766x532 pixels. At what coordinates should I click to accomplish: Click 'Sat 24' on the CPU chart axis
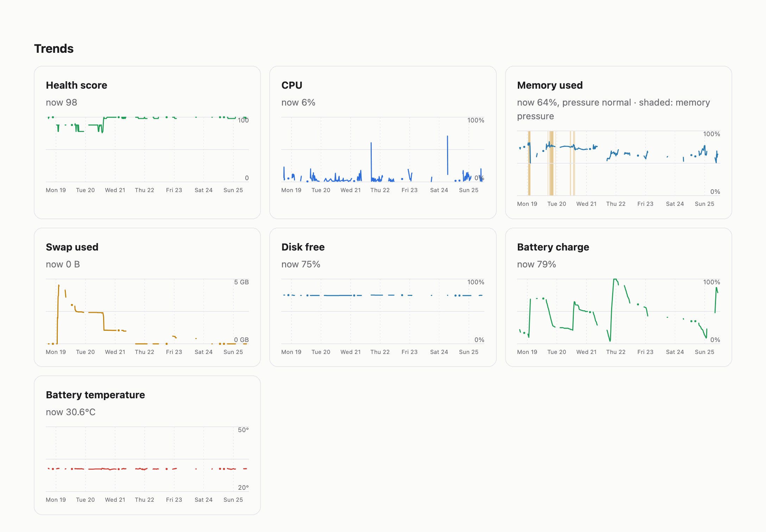point(439,190)
